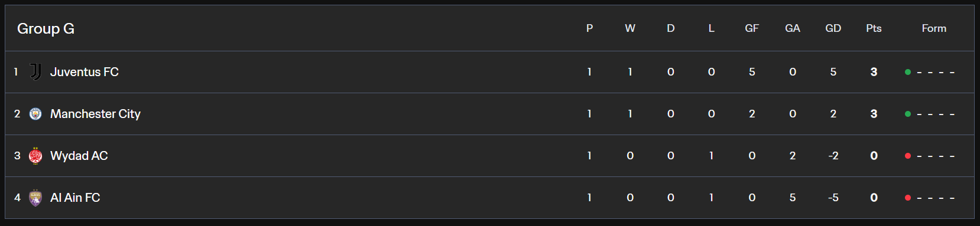
Task: Click Juventus FC points value 3
Action: tap(874, 72)
